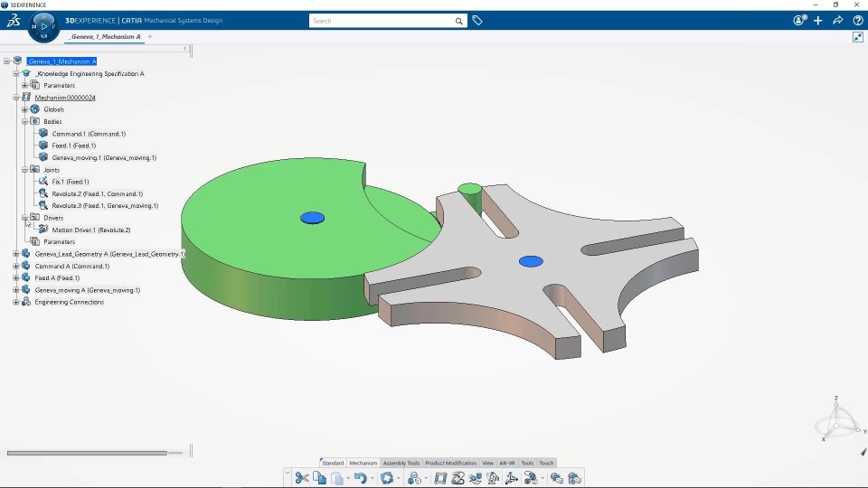Expand the Command A (Command.1) node
Image resolution: width=868 pixels, height=488 pixels.
click(16, 266)
